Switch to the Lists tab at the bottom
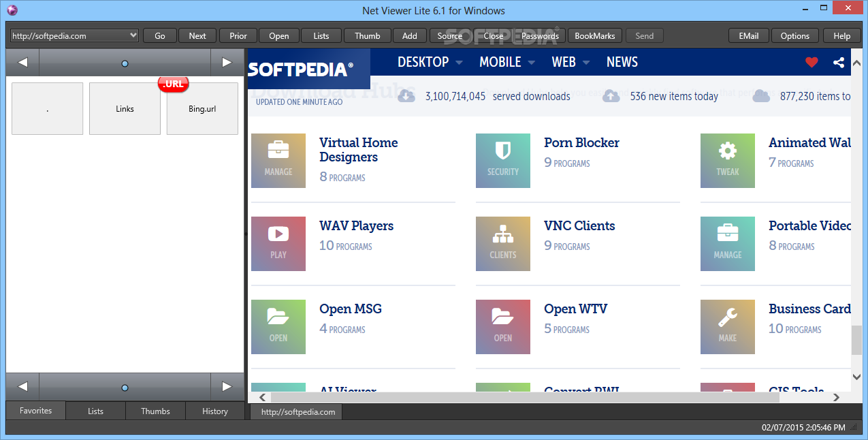Image resolution: width=868 pixels, height=440 pixels. click(x=95, y=411)
